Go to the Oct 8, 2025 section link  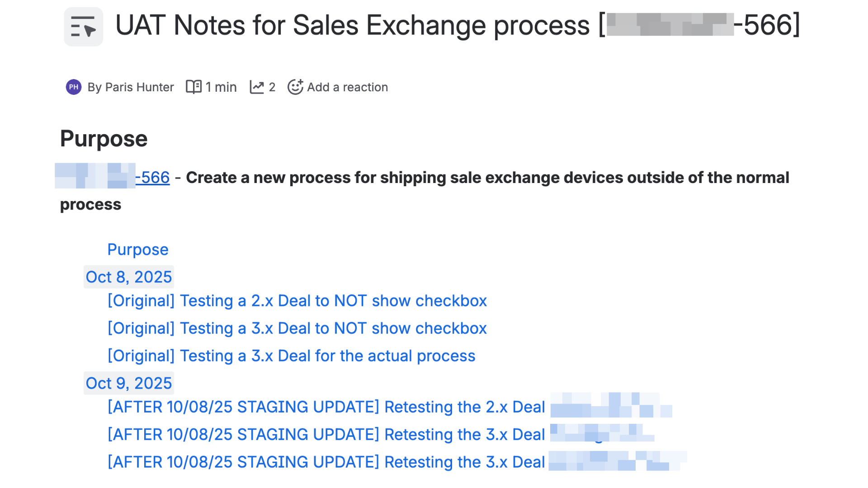coord(129,277)
